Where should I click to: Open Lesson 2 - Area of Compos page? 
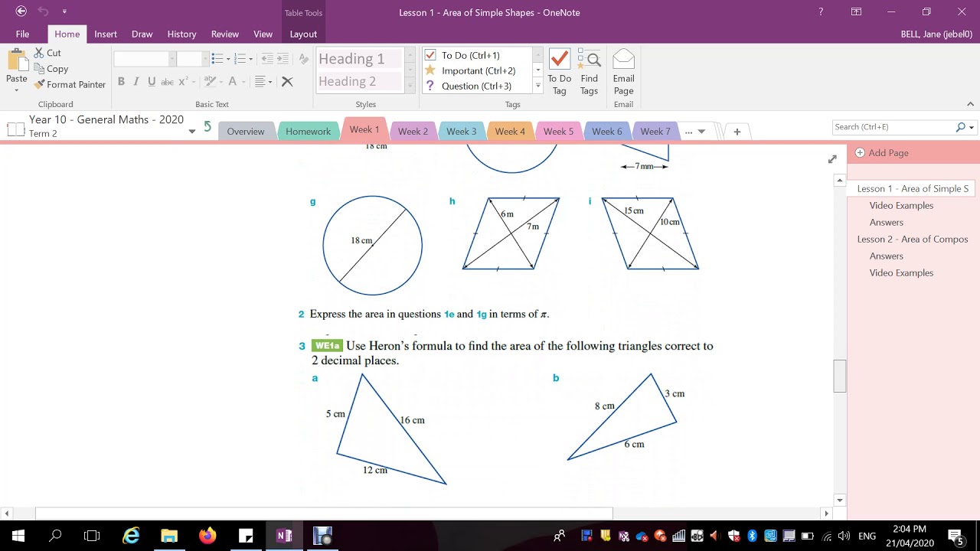[913, 239]
